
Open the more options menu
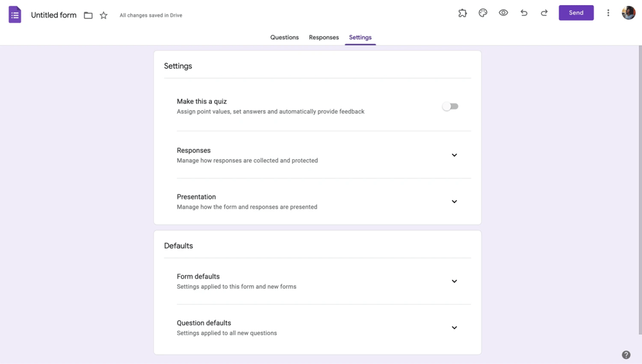coord(608,13)
